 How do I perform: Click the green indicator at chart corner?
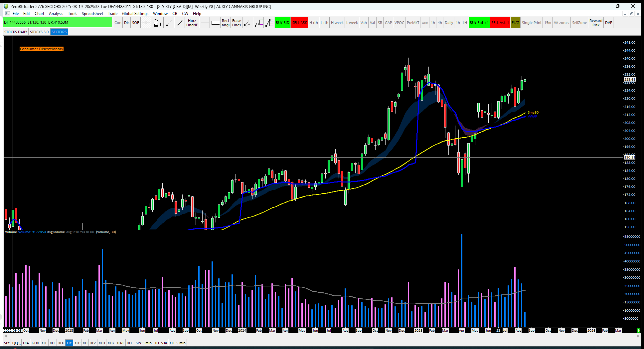638,330
